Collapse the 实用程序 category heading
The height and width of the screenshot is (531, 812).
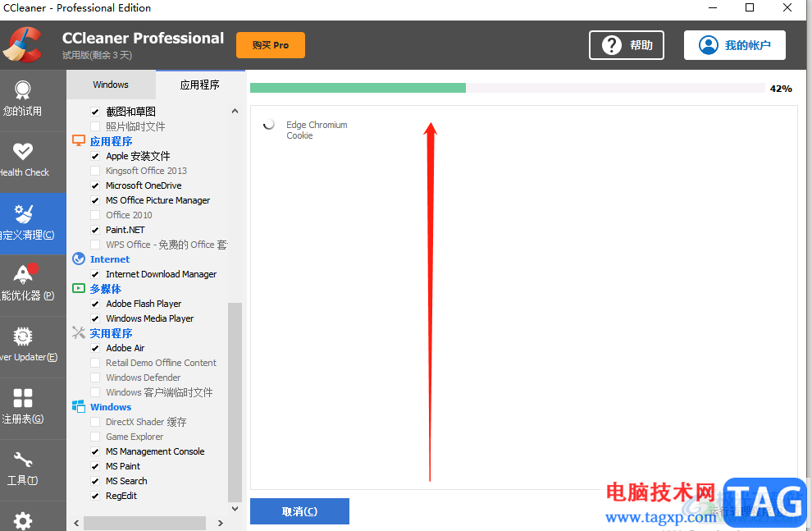(x=111, y=333)
